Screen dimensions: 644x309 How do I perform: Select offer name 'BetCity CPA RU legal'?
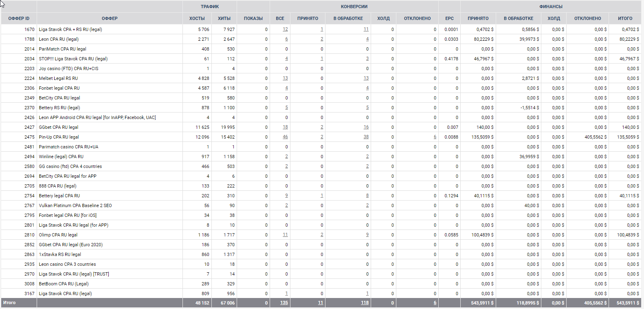pos(59,98)
